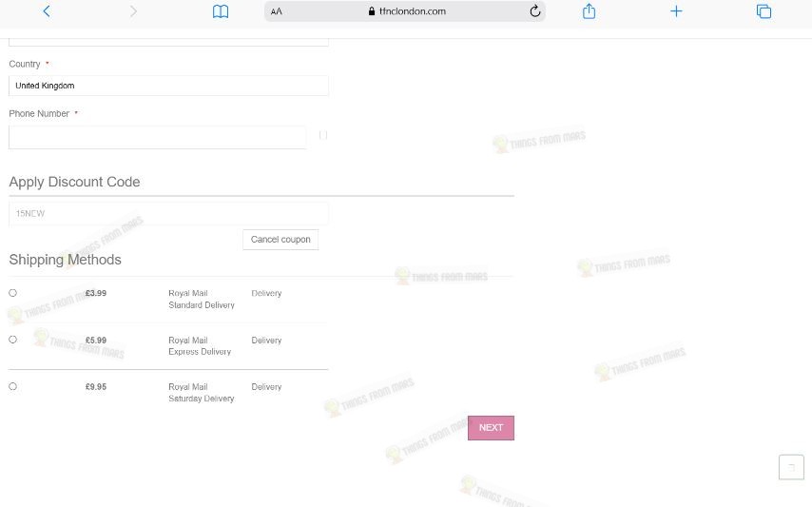This screenshot has height=507, width=812.
Task: Open a new tab with plus icon
Action: pos(676,11)
